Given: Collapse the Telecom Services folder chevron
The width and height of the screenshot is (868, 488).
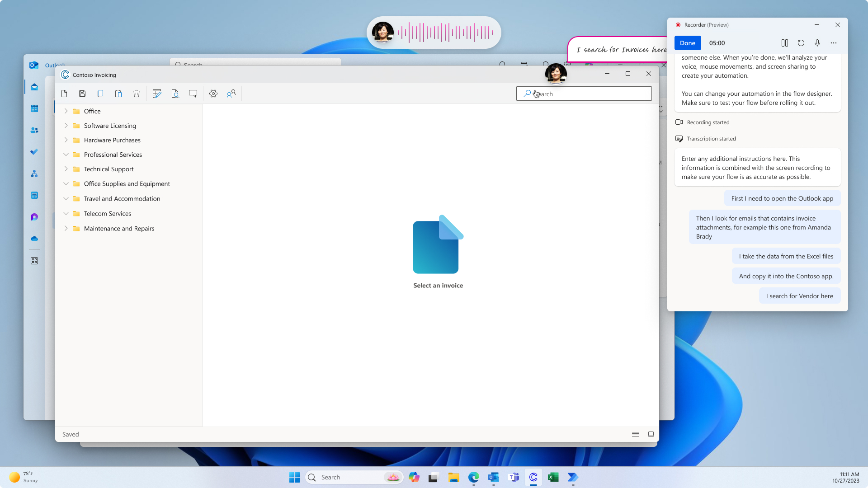Looking at the screenshot, I should pyautogui.click(x=66, y=213).
